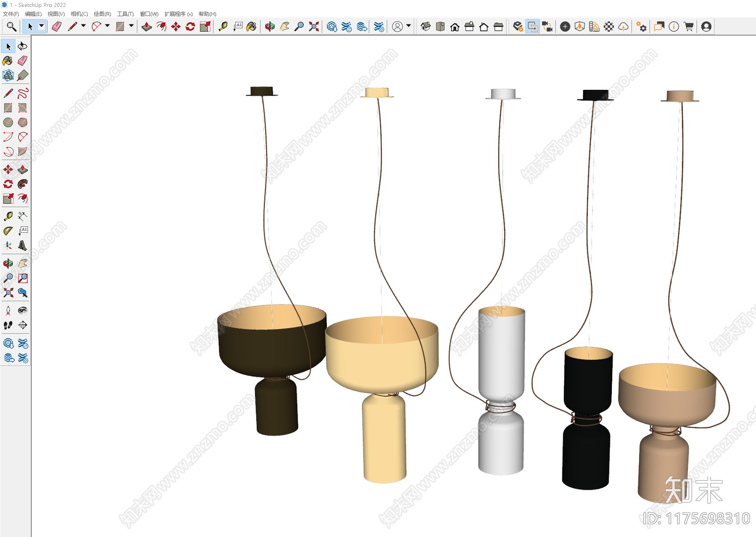
Task: Click the dark brown bowl lamp model
Action: [273, 369]
